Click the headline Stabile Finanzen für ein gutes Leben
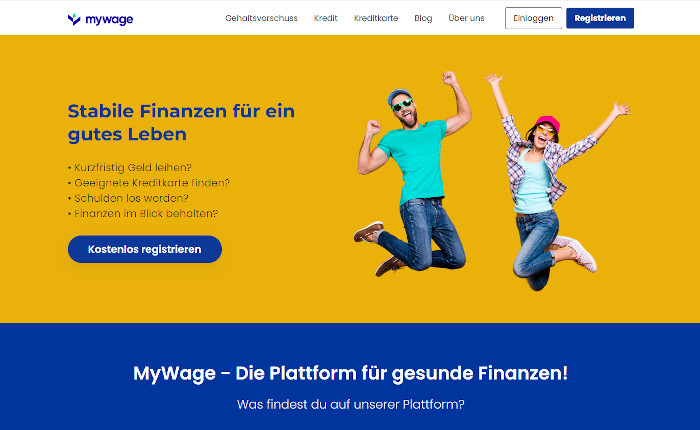Screen dimensions: 700x430 click(x=181, y=122)
